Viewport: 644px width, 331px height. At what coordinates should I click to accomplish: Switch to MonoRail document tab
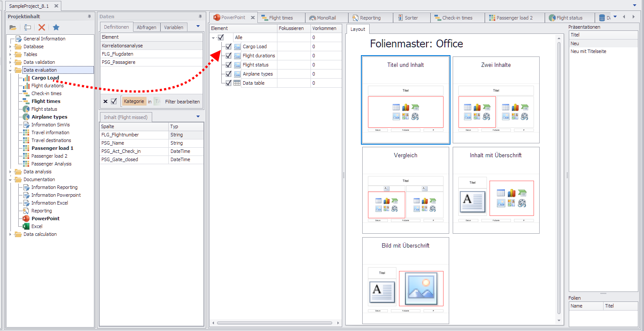326,18
